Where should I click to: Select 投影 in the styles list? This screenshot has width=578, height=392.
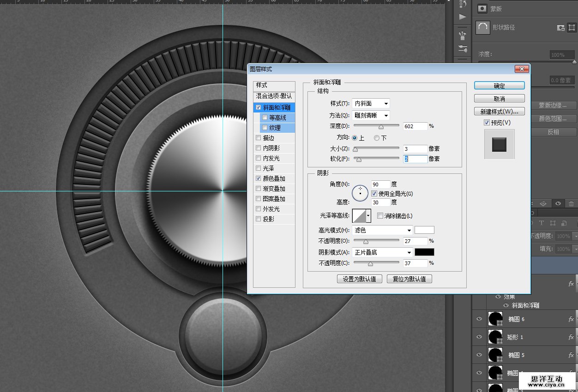click(268, 219)
